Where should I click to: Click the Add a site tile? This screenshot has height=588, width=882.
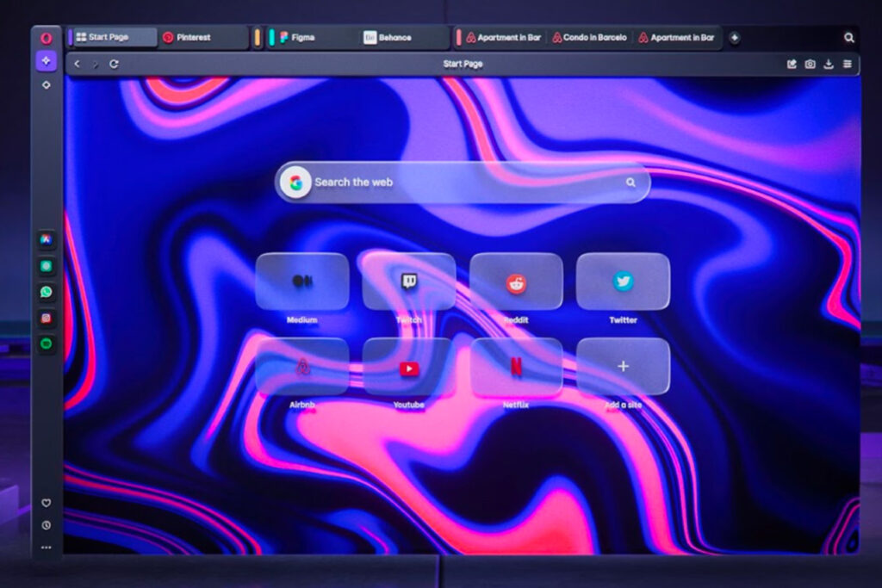point(623,368)
